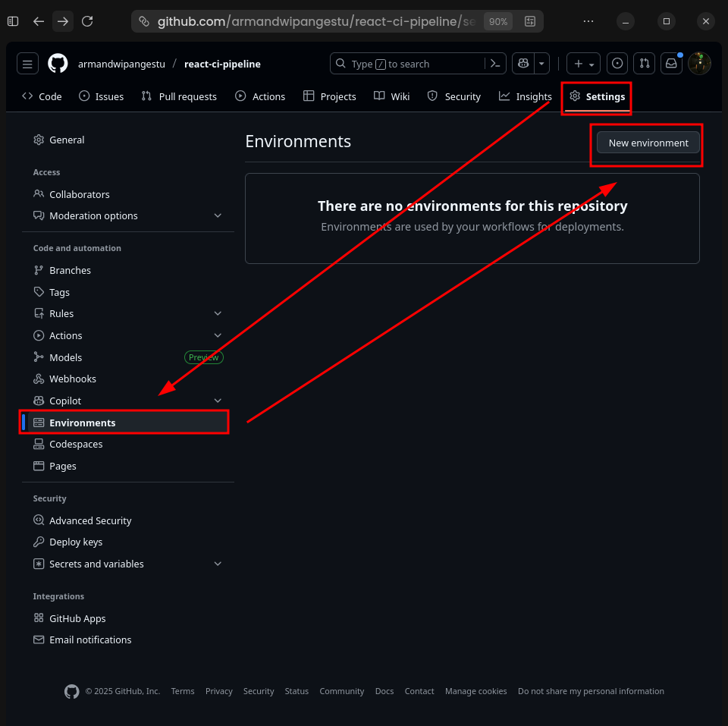
Task: Open Copilot chat from the header
Action: [x=522, y=63]
